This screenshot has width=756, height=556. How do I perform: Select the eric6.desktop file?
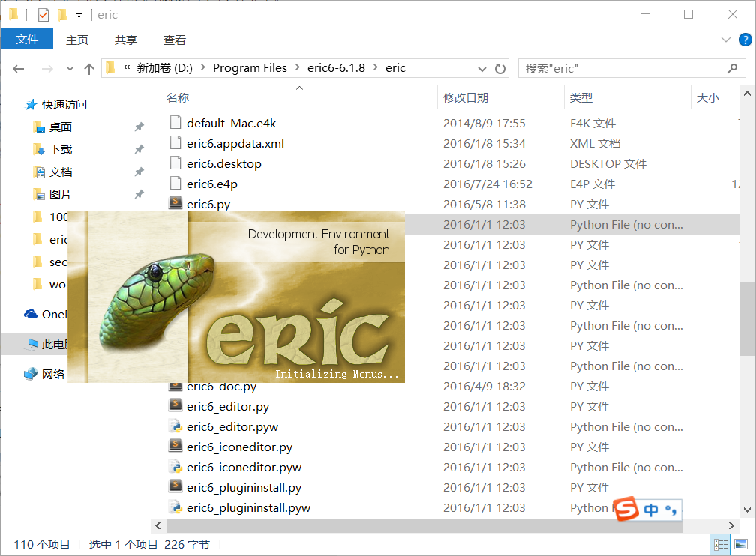224,164
